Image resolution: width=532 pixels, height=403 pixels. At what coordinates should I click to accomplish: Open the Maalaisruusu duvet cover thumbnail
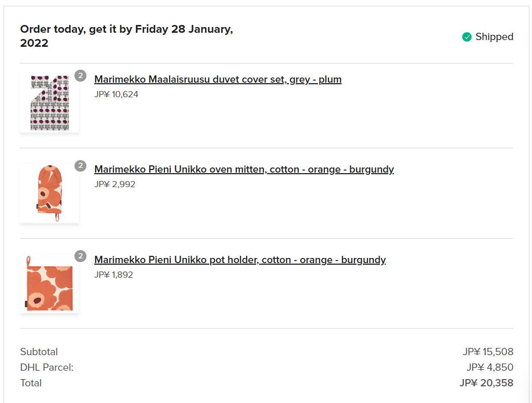click(49, 103)
